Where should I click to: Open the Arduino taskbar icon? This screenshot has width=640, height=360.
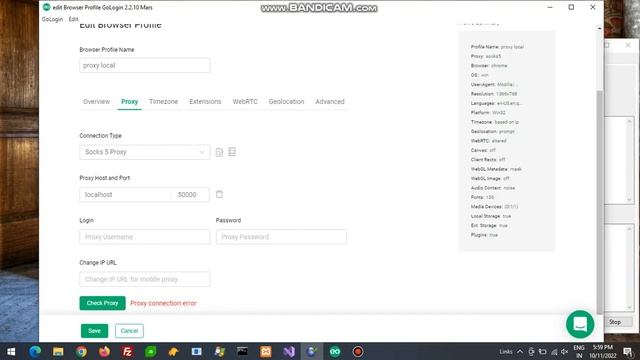(335, 351)
